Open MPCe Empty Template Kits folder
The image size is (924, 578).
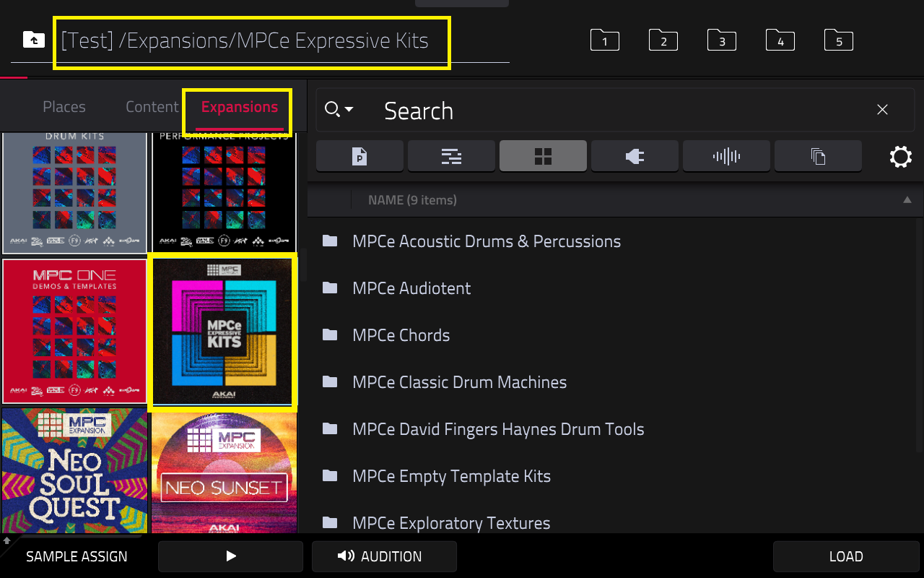614,476
